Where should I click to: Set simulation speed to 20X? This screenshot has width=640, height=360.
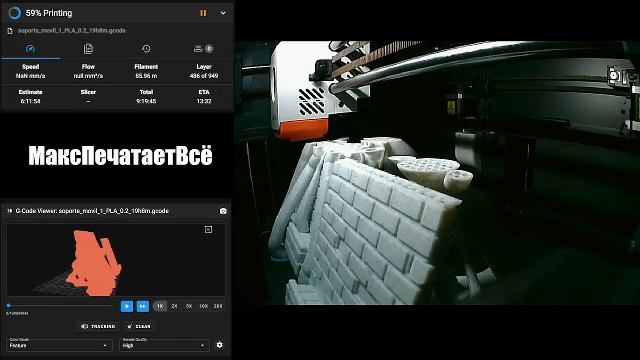point(218,306)
